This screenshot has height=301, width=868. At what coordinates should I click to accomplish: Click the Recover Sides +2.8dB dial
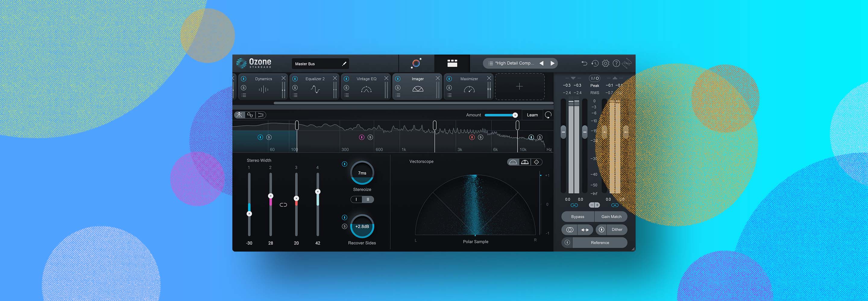(362, 226)
